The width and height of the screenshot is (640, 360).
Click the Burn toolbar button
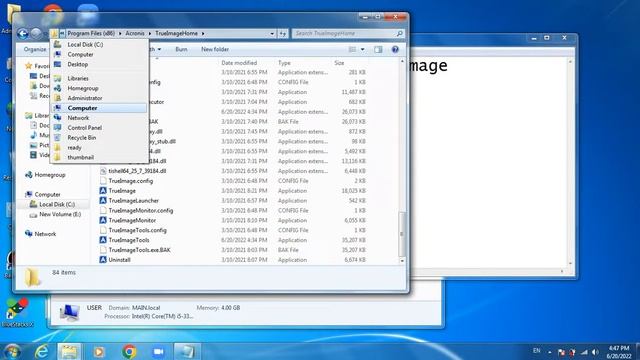pos(181,49)
